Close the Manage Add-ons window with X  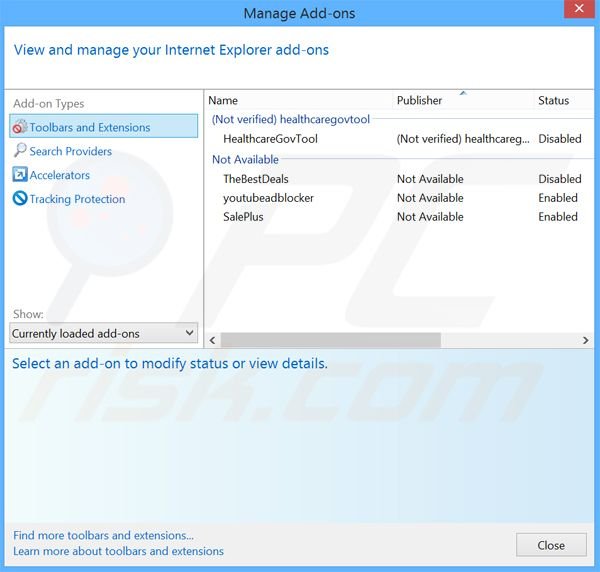(x=579, y=8)
